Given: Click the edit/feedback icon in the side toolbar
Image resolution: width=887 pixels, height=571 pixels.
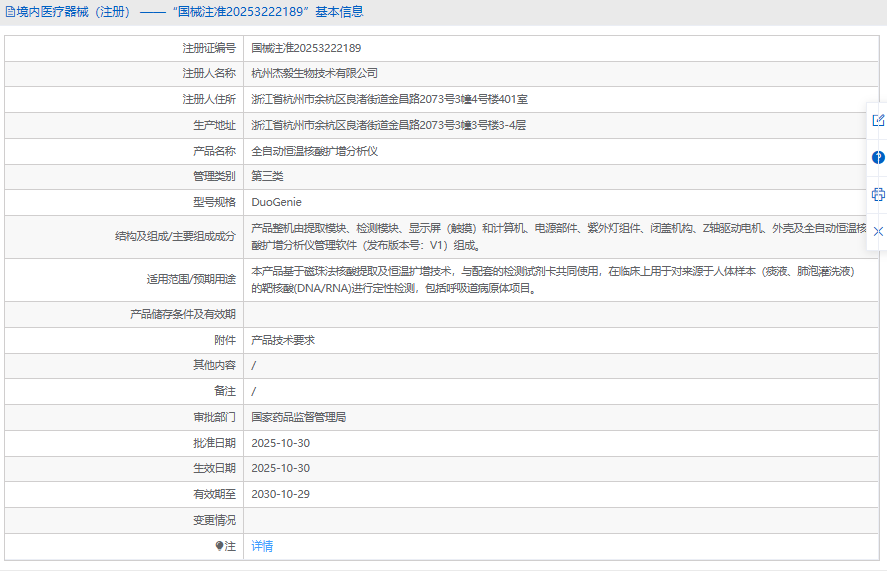Looking at the screenshot, I should [878, 120].
